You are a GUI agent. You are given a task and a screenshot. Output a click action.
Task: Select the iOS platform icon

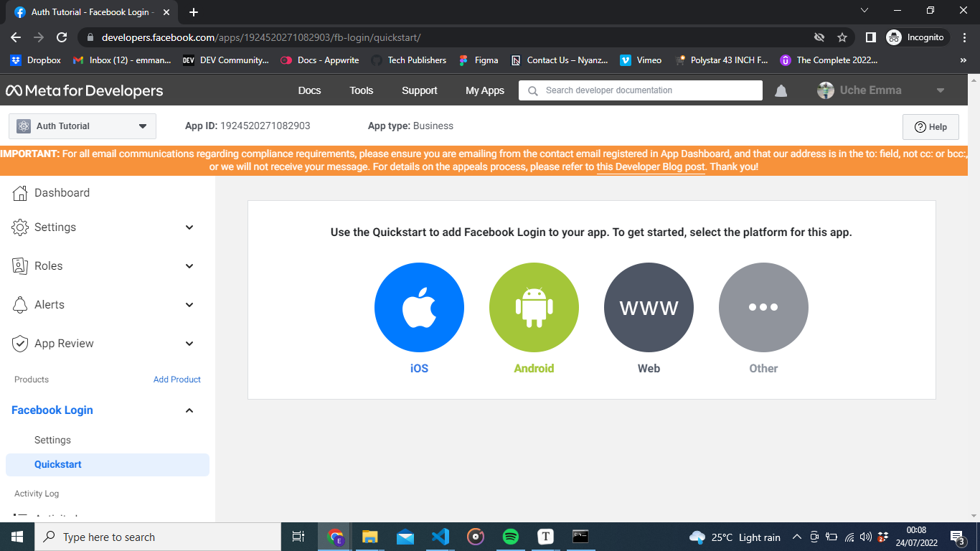point(419,307)
